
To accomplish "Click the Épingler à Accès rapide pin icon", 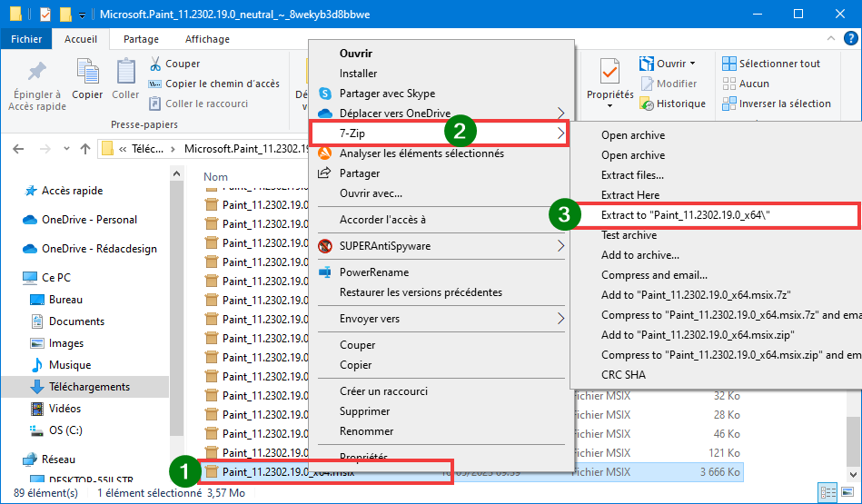I will 37,71.
